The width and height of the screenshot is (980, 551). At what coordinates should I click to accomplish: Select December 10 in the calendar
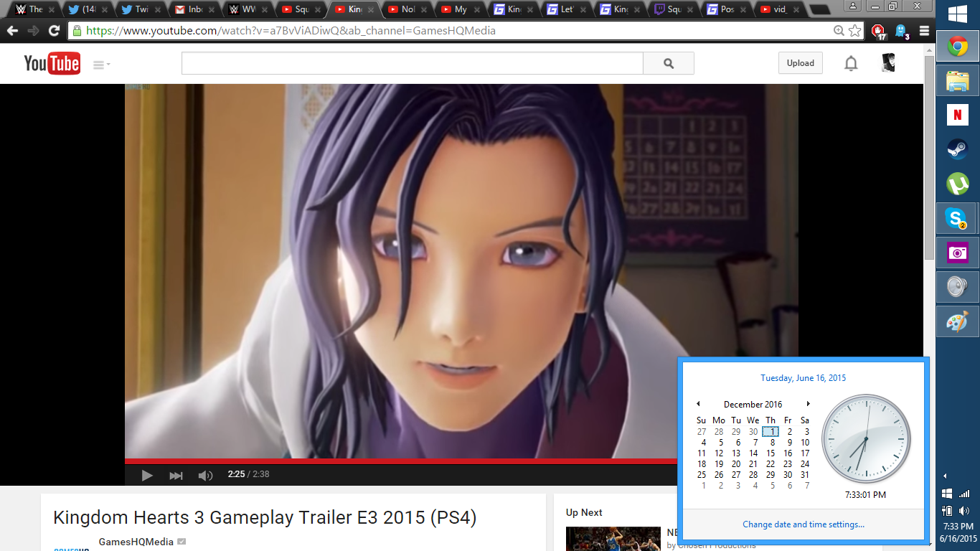point(805,443)
